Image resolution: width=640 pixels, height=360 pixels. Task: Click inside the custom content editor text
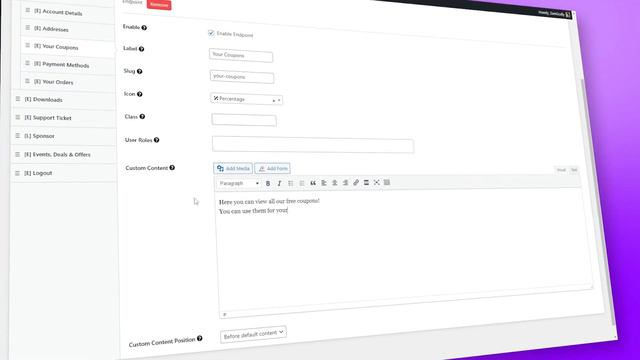click(x=269, y=206)
